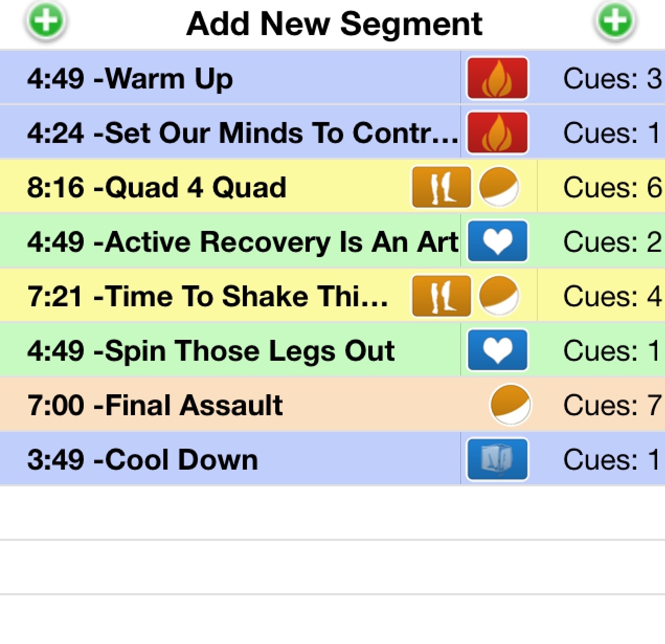Click flame icon on Set Our Minds row
The image size is (665, 644).
click(498, 133)
